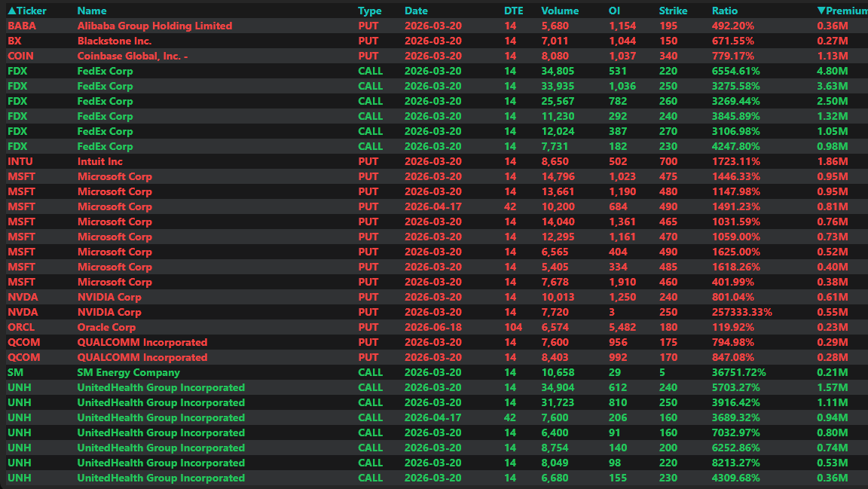Click the 257333.33% ratio cell

tap(741, 312)
